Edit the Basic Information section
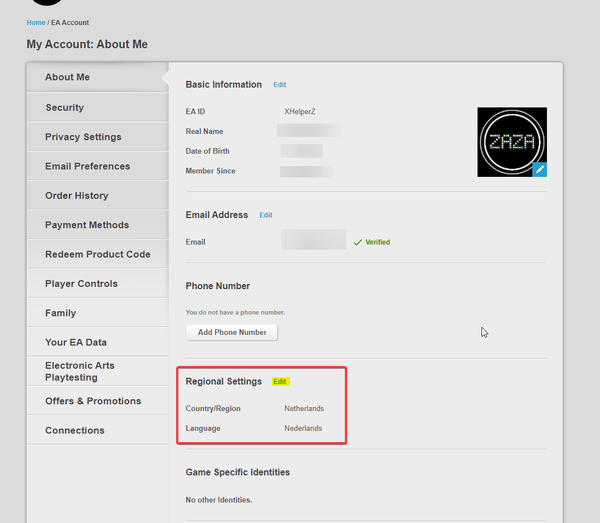Screen dimensions: 600x523 click(280, 85)
